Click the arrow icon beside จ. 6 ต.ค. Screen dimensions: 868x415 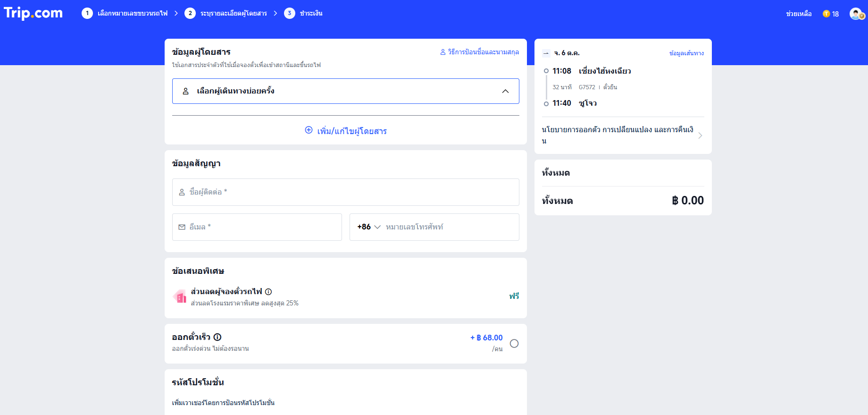pos(546,53)
